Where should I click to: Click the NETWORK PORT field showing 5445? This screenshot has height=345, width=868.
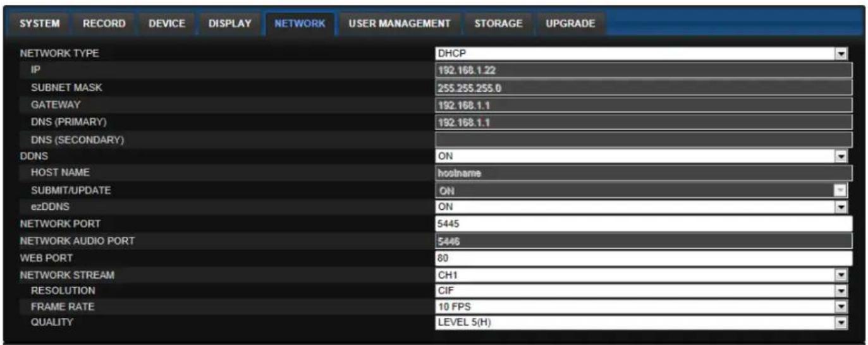coord(644,224)
